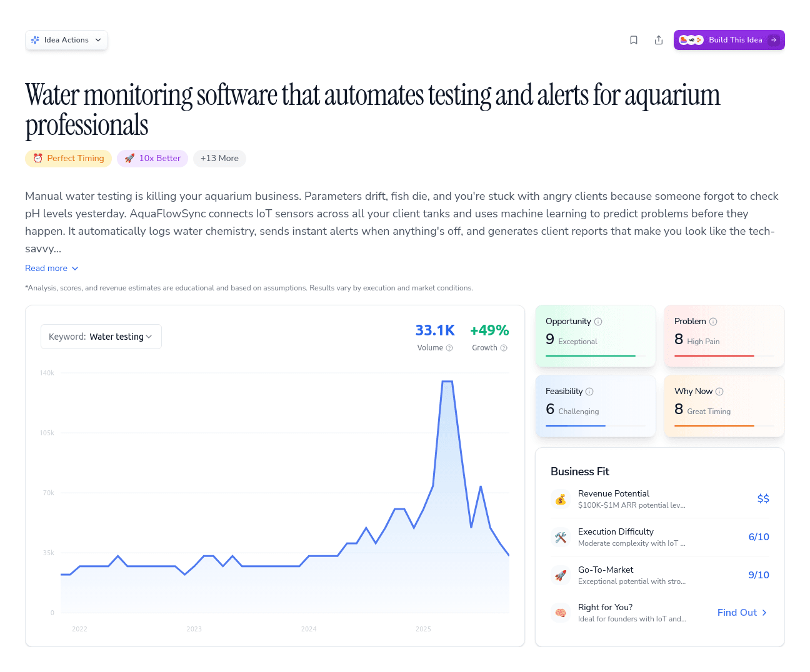The image size is (810, 672).
Task: Open the +13 More tags list
Action: click(x=219, y=158)
